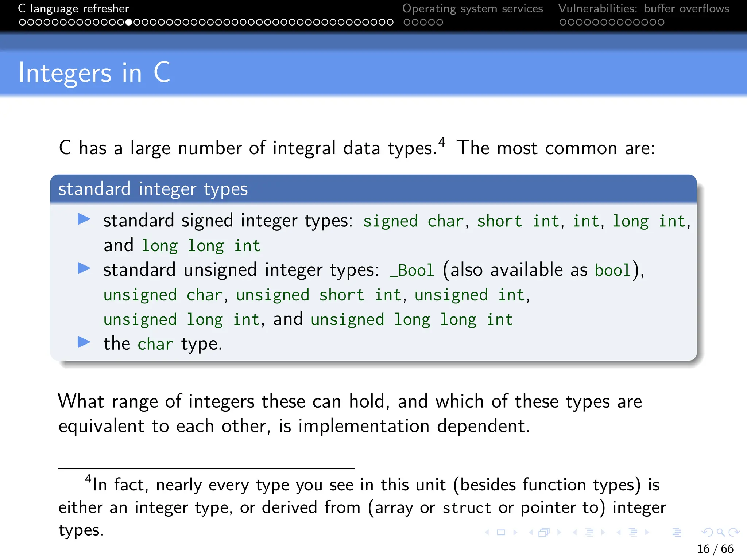Open 'C language refresher' section link
This screenshot has height=560, width=747.
click(74, 8)
